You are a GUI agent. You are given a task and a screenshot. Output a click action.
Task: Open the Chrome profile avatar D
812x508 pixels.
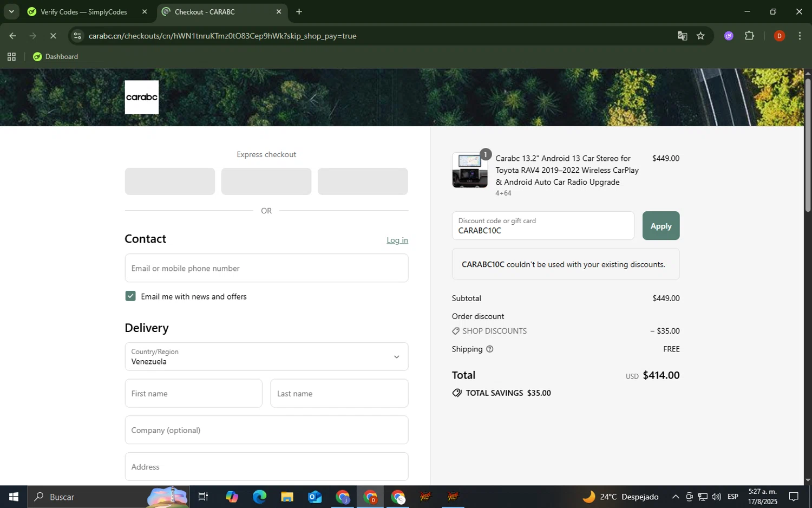[x=779, y=36]
